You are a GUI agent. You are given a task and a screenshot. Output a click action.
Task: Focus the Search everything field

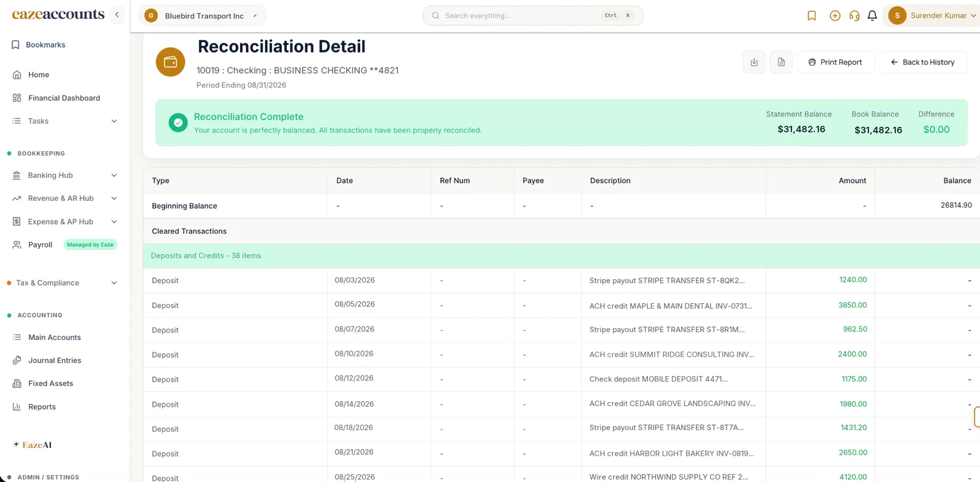click(532, 16)
